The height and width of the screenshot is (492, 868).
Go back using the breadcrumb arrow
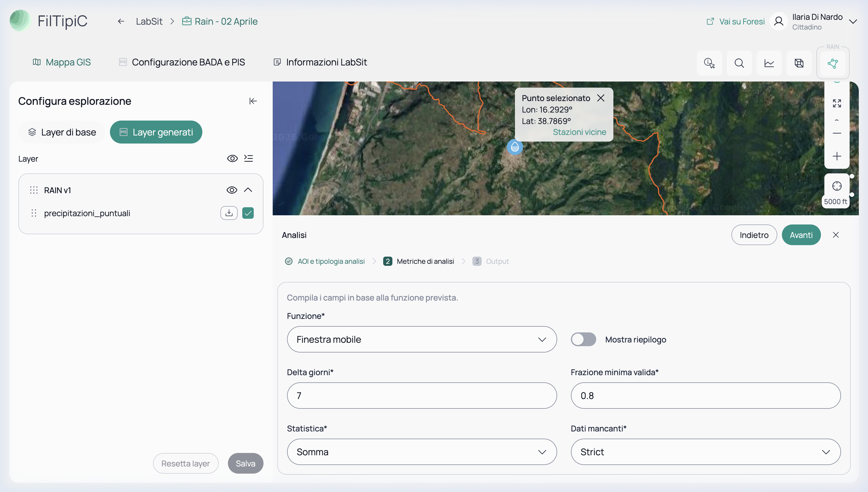[121, 21]
